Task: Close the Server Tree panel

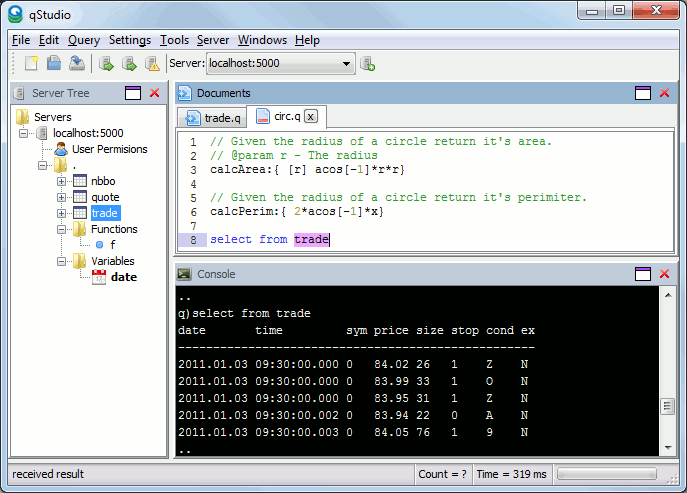Action: tap(155, 93)
